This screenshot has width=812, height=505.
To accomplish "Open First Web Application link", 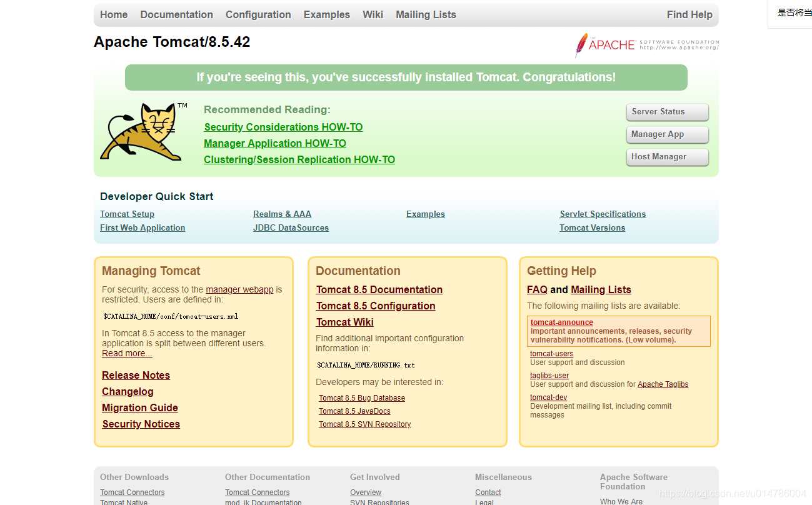I will coord(143,227).
